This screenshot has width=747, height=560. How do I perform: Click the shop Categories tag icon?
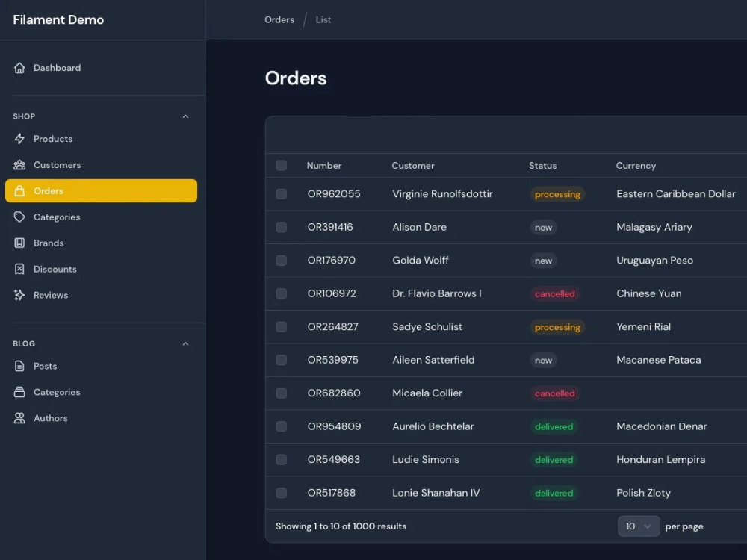tap(19, 217)
